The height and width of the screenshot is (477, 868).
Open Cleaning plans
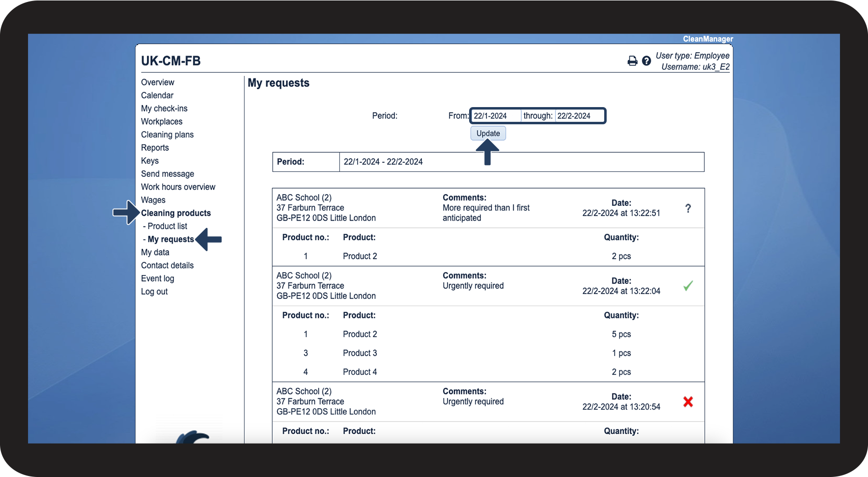tap(168, 135)
